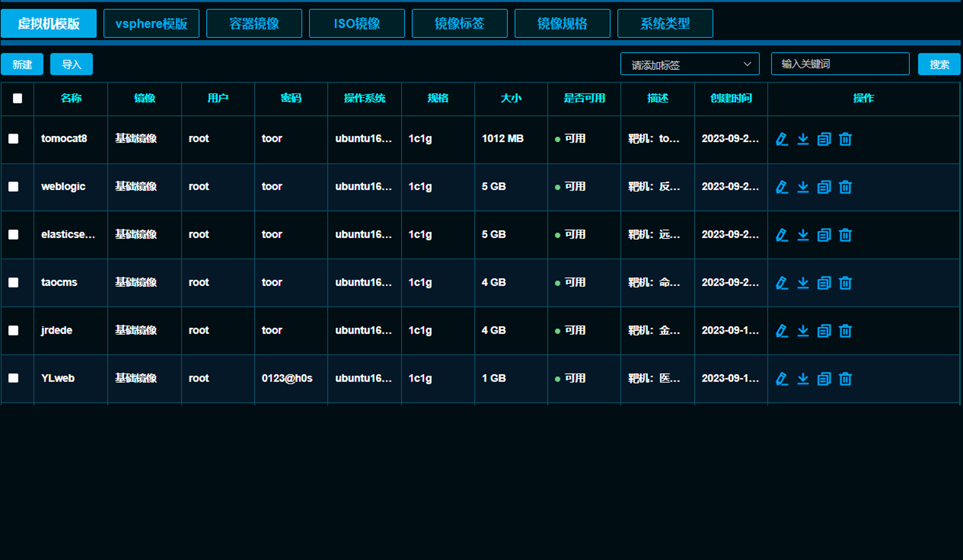This screenshot has width=963, height=560.
Task: Go to the 镜像标签 tab
Action: point(459,23)
